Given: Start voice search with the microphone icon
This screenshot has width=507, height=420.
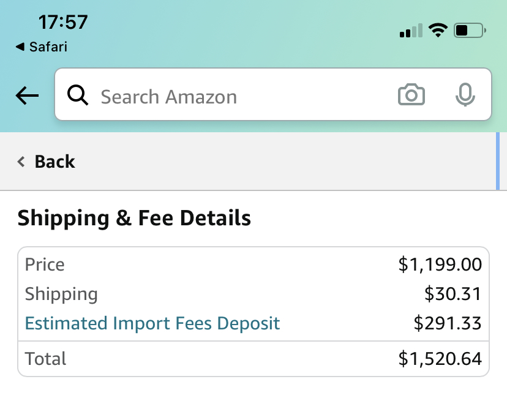Looking at the screenshot, I should (465, 95).
